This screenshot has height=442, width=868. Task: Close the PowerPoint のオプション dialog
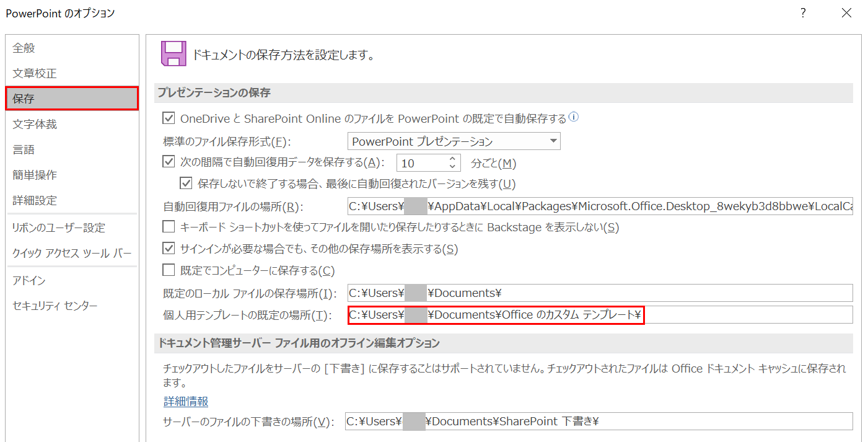click(x=846, y=13)
